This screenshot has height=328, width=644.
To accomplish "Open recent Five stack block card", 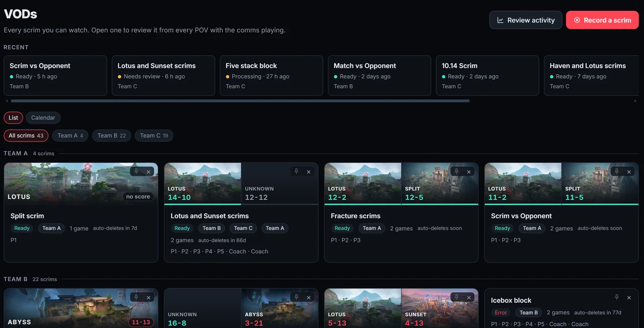I will (271, 76).
